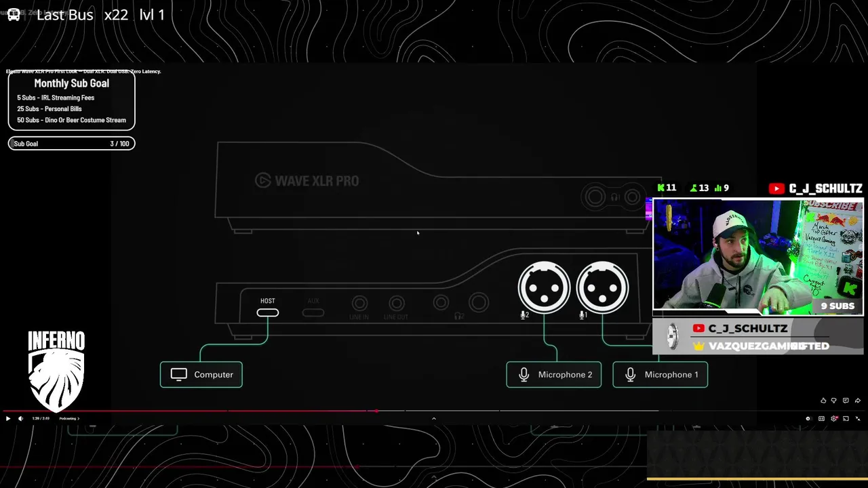
Task: Open the comments panel icon
Action: point(846,401)
